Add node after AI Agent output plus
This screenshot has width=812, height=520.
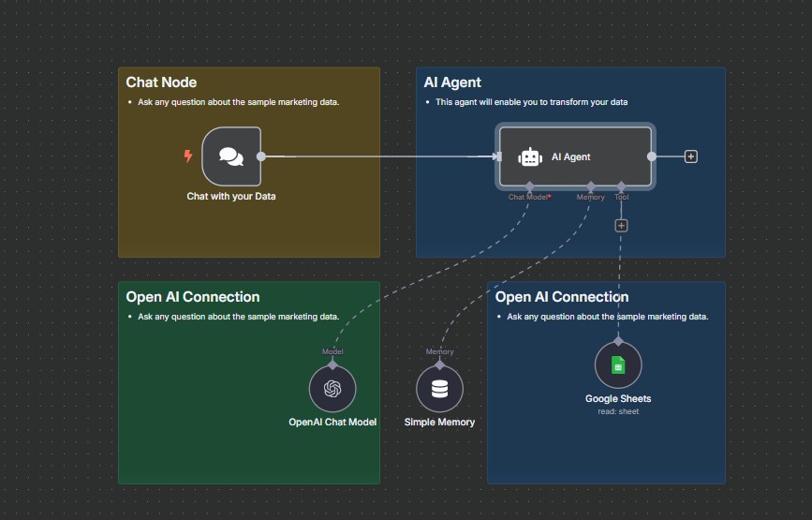(691, 156)
